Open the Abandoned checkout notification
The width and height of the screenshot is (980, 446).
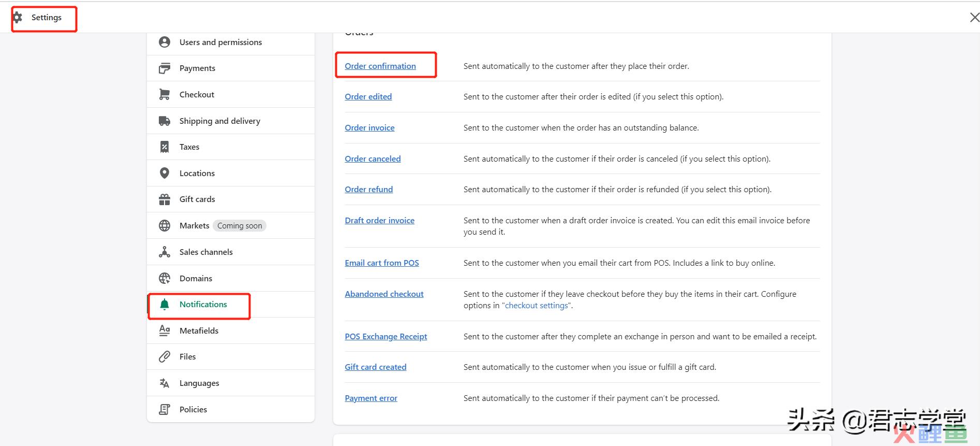pos(384,294)
